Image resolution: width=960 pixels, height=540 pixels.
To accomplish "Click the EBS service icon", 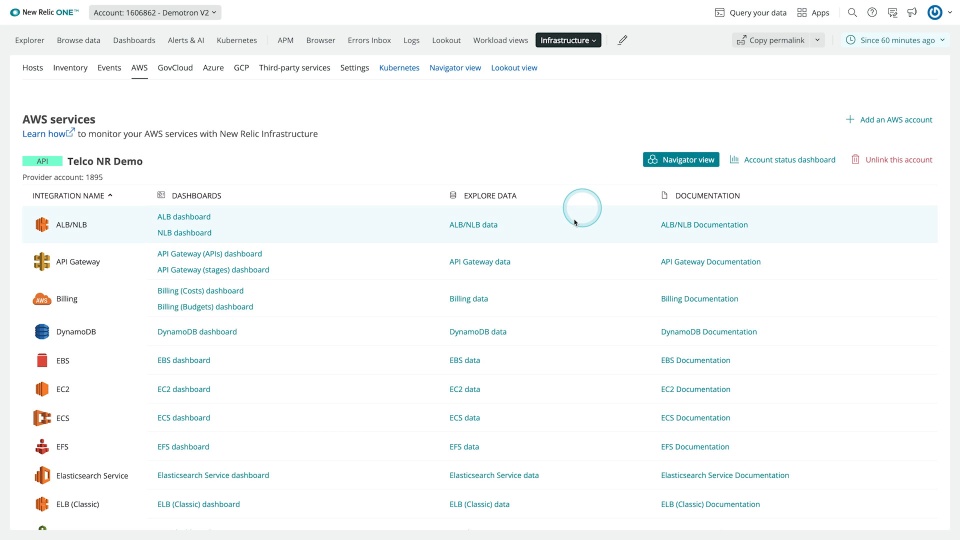I will 42,360.
